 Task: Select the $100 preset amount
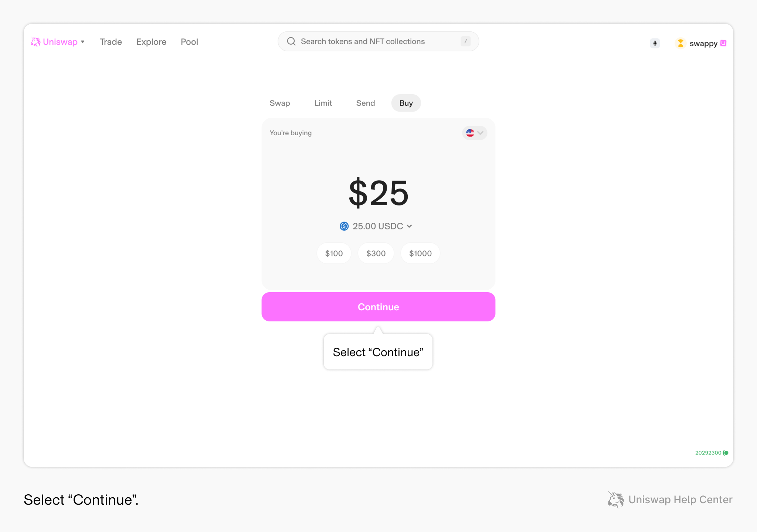pyautogui.click(x=334, y=253)
